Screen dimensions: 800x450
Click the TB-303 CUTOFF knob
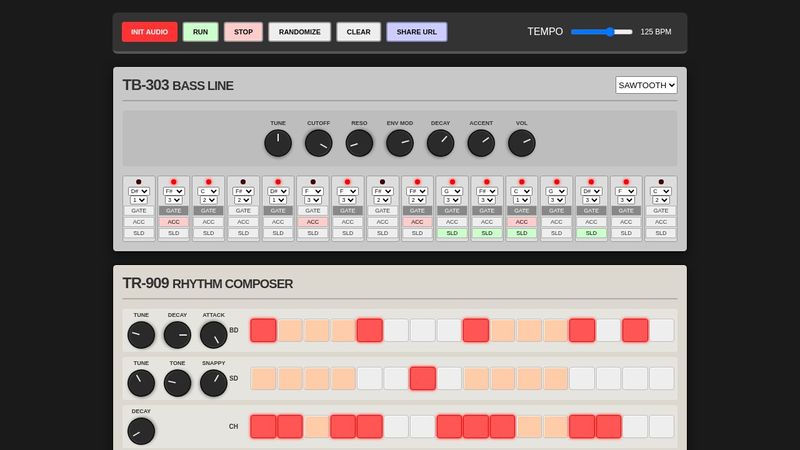coord(318,143)
